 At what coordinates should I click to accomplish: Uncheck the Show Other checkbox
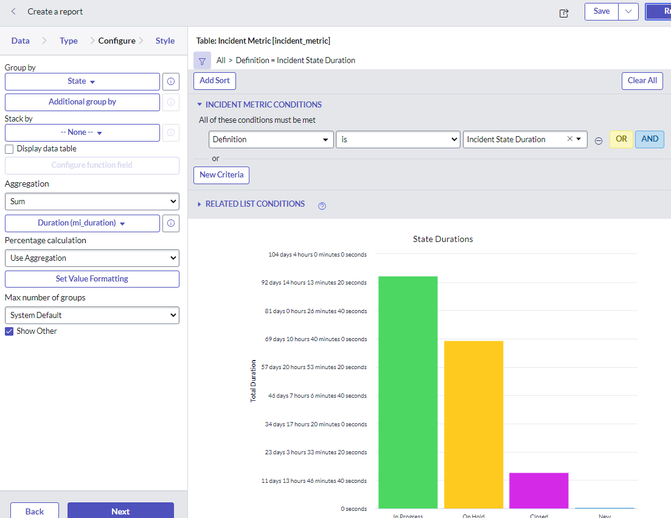[x=9, y=331]
